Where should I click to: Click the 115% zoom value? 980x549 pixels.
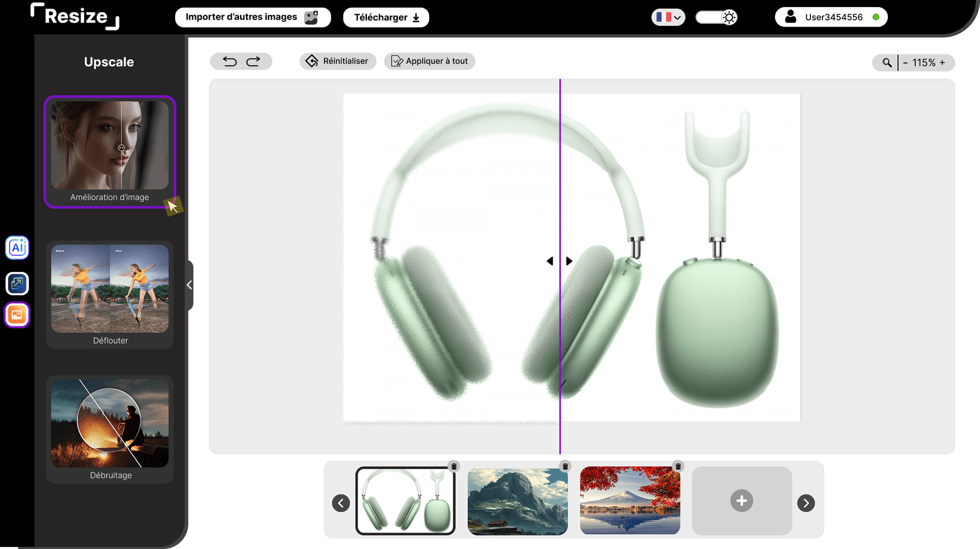pos(924,63)
